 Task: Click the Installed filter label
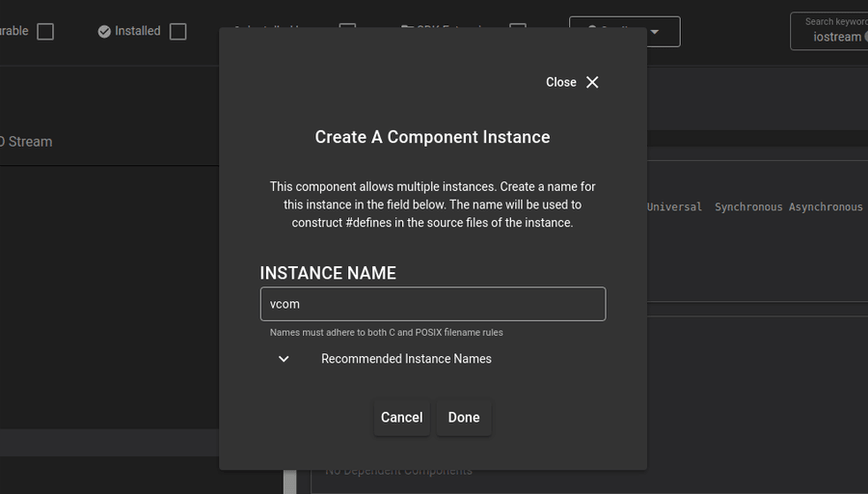pyautogui.click(x=137, y=32)
